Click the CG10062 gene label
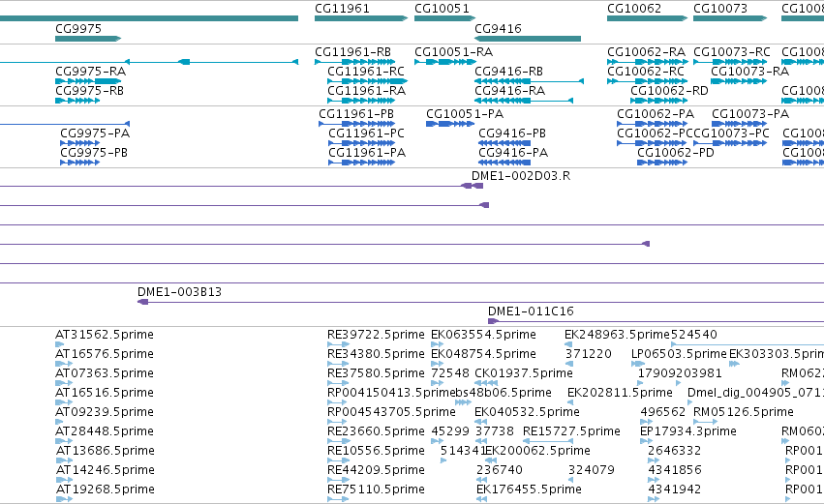The image size is (824, 504). point(634,9)
